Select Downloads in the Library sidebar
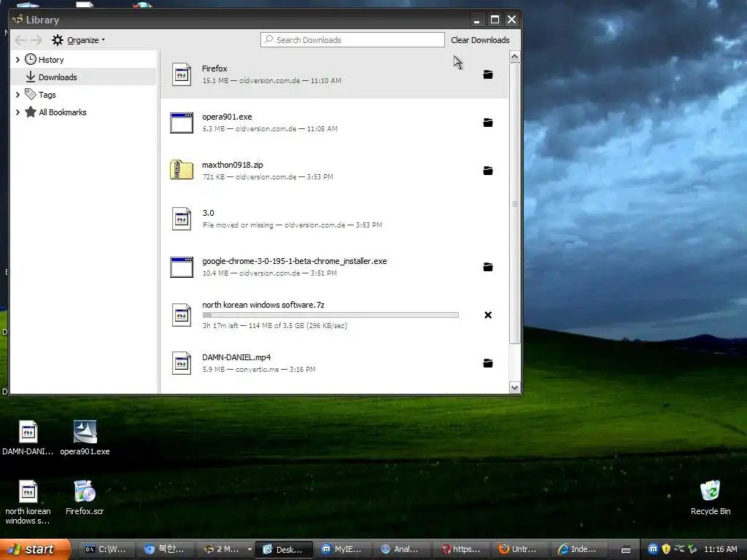This screenshot has width=747, height=560. tap(83, 77)
